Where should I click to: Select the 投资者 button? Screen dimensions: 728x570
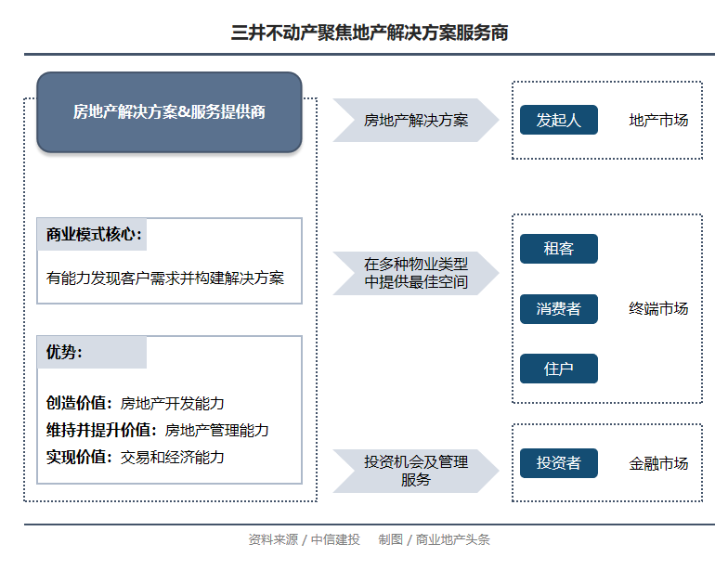click(x=559, y=462)
